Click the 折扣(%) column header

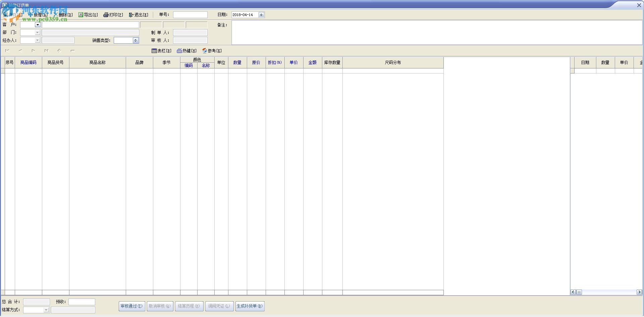275,63
